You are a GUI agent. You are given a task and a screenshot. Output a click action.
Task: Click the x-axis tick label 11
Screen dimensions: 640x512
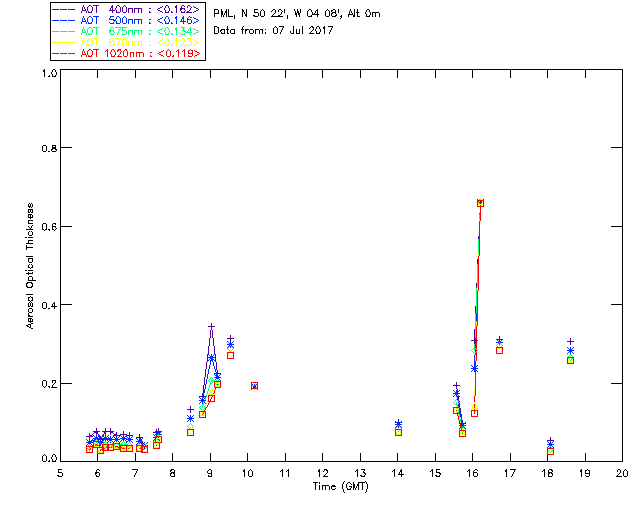click(x=285, y=473)
